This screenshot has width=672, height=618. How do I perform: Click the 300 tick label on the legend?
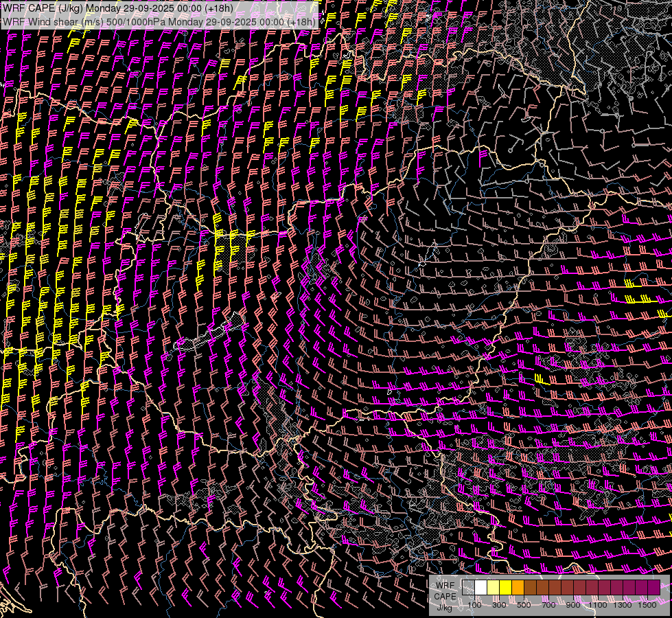[x=499, y=605]
